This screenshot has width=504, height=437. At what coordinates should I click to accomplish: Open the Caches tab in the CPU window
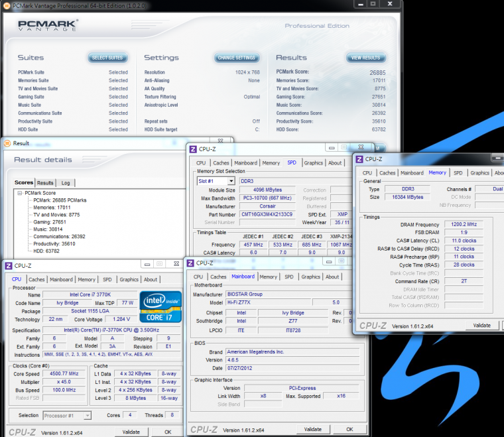[x=36, y=280]
